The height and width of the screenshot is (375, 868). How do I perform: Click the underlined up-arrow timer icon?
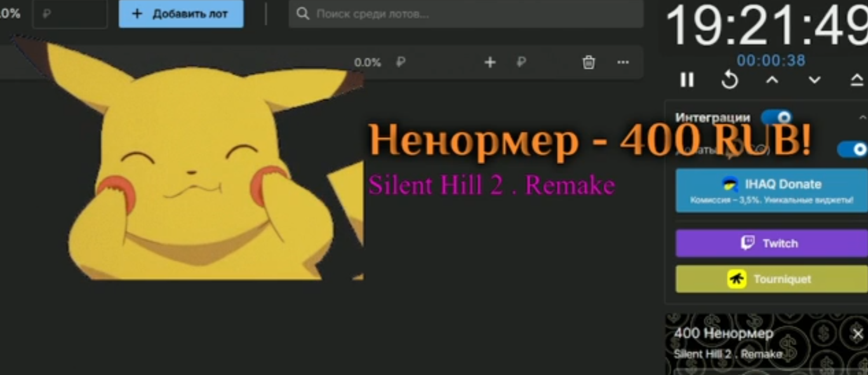[x=857, y=79]
